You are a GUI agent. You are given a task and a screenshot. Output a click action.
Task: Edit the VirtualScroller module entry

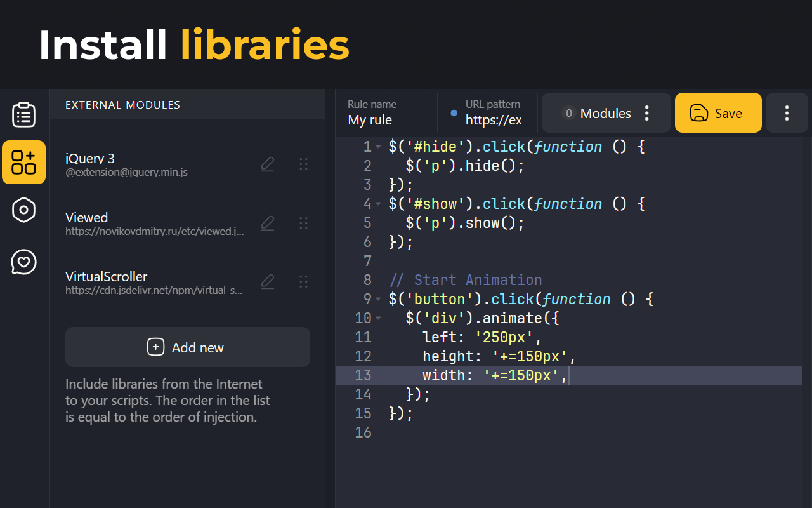267,281
